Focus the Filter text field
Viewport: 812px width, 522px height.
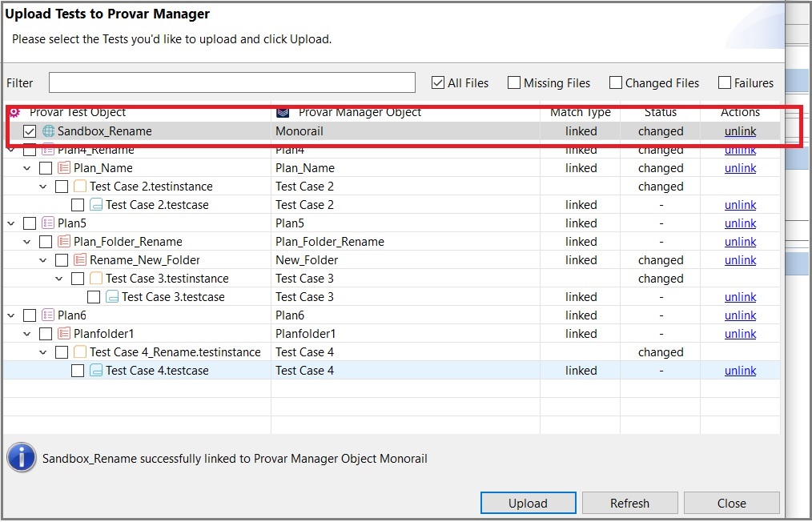232,82
